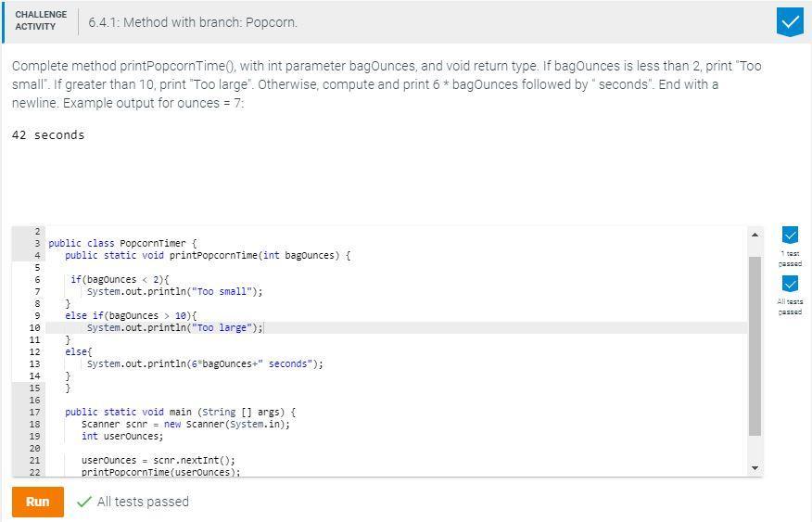This screenshot has height=522, width=812.
Task: Click the vertical scrollbar thumb in editor
Action: (x=755, y=343)
